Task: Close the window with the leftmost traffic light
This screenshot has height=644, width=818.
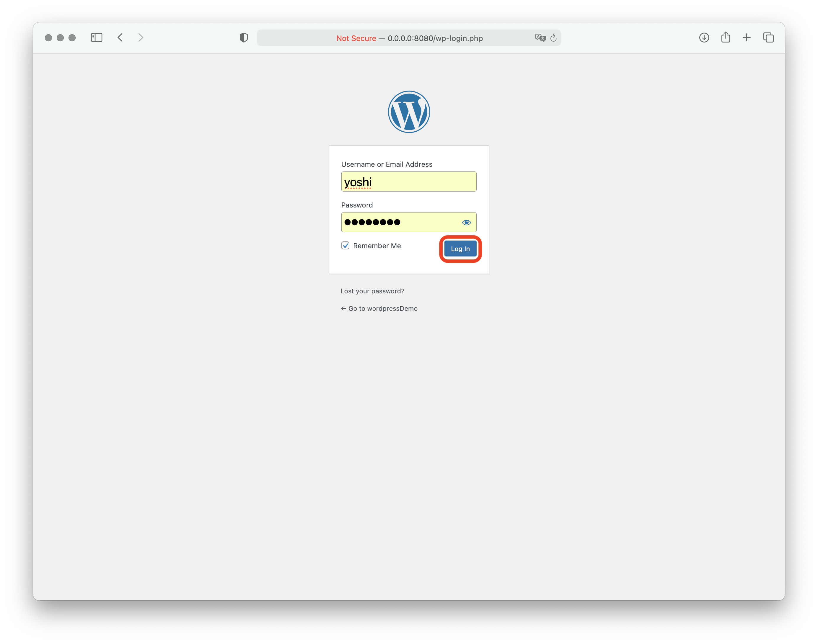Action: pos(48,38)
